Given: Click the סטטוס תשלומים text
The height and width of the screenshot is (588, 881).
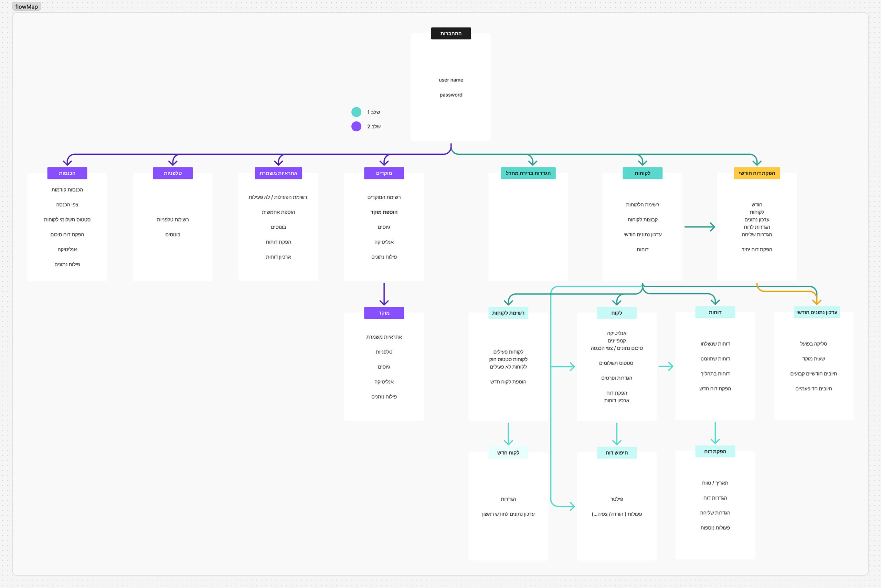Looking at the screenshot, I should (616, 363).
